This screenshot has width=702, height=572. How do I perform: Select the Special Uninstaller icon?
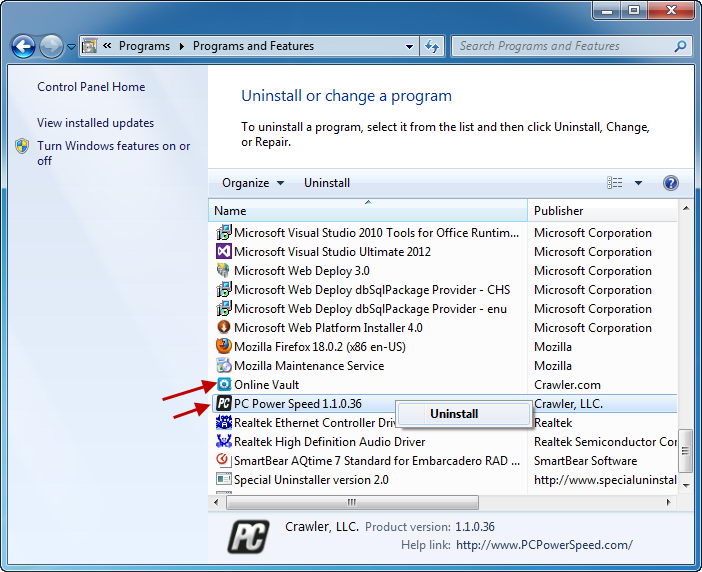223,479
